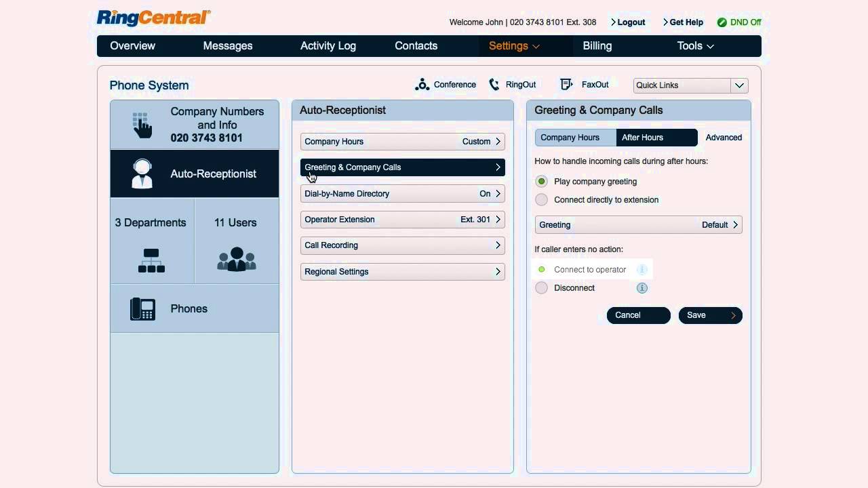Click the Auto-Receptionist headset person icon

142,174
